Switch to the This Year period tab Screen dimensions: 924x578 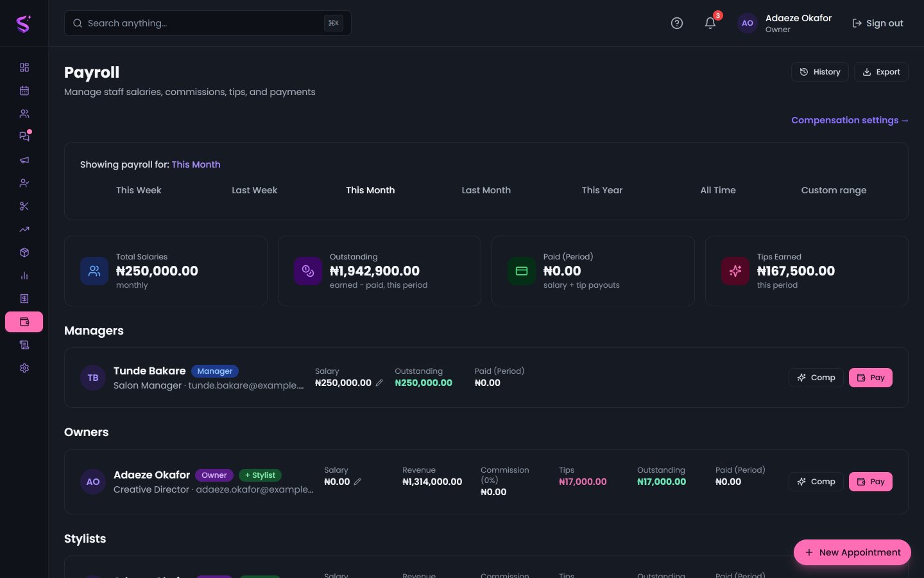[x=602, y=190]
